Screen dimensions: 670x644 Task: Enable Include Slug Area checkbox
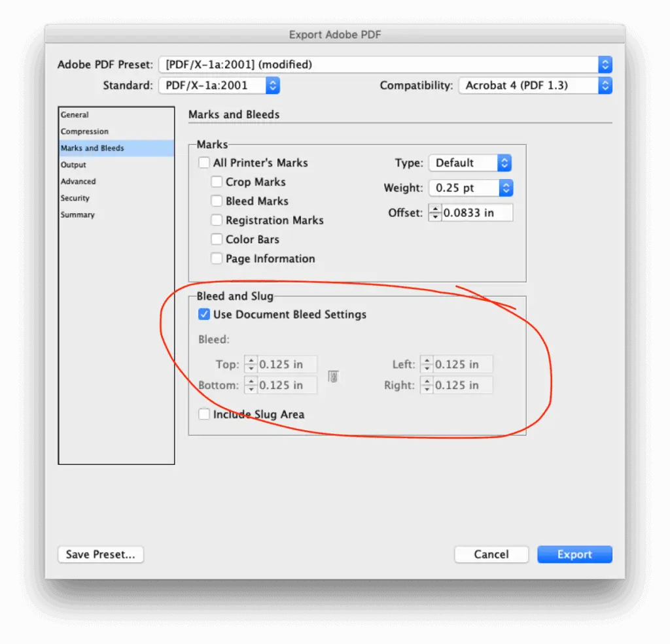[x=204, y=415]
